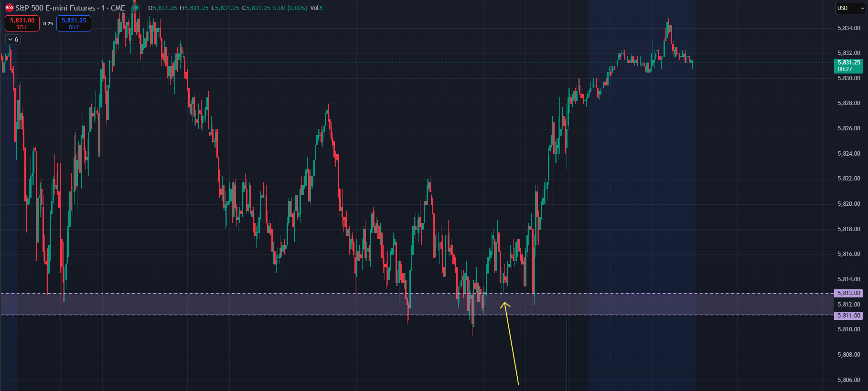
Task: Click the Vol 8 volume readout
Action: [316, 8]
